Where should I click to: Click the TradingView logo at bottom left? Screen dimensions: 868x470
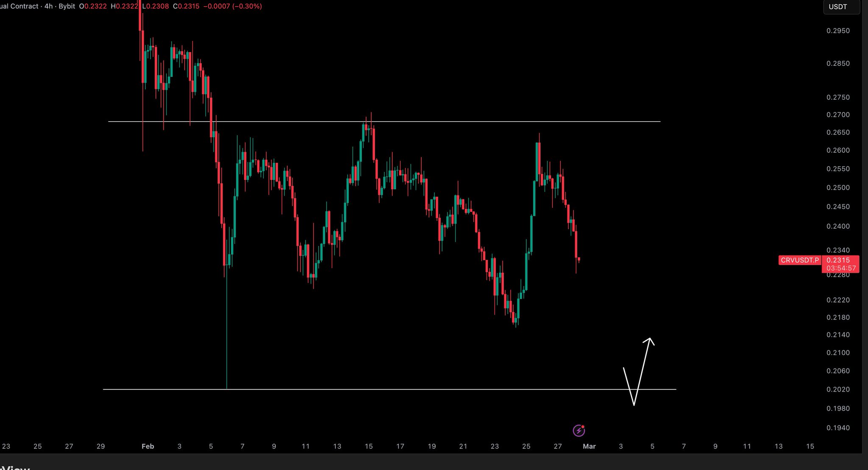(x=15, y=467)
